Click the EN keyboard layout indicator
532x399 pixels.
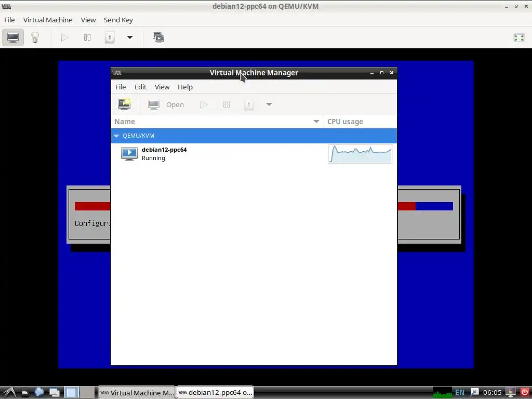460,393
